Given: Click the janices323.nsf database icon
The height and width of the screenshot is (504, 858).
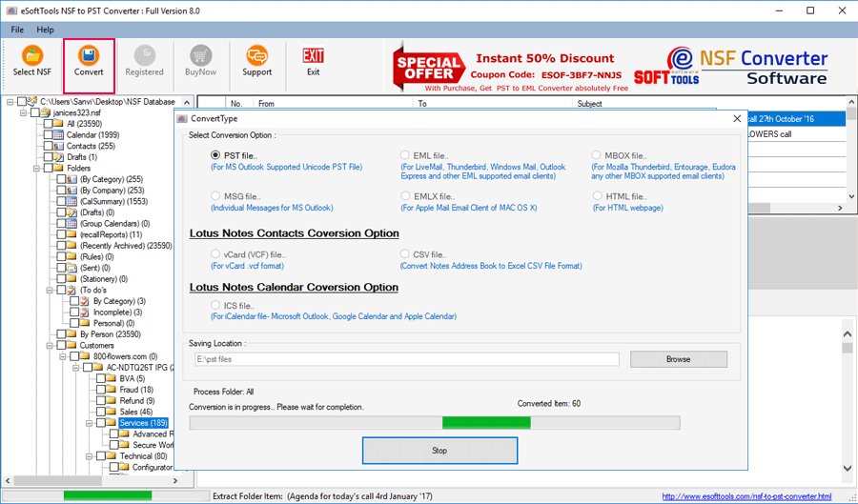Looking at the screenshot, I should (46, 112).
